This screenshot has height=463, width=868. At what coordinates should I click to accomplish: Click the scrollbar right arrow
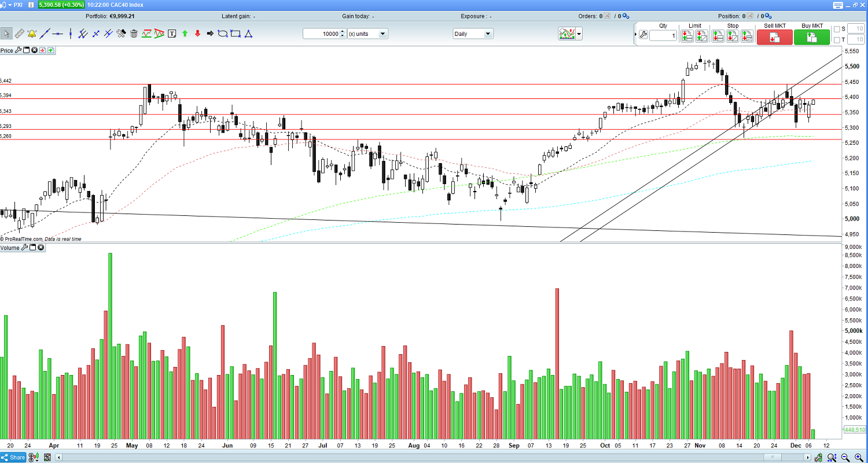coord(809,458)
